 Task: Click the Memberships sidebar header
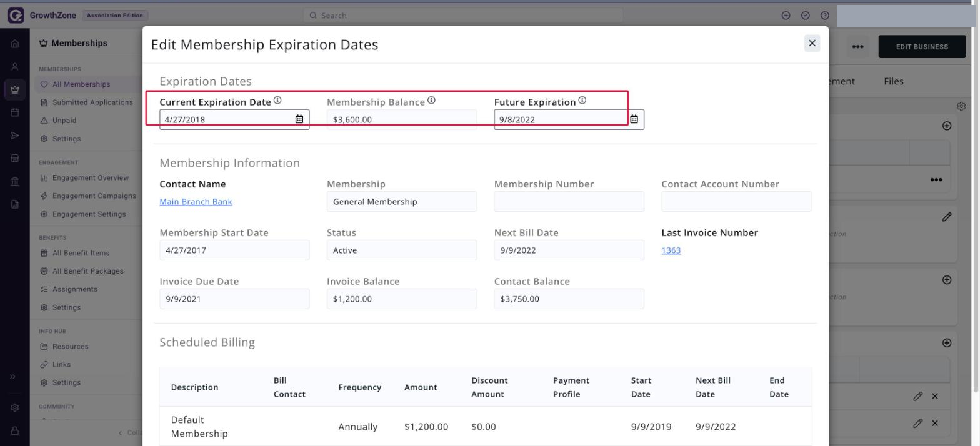(73, 43)
